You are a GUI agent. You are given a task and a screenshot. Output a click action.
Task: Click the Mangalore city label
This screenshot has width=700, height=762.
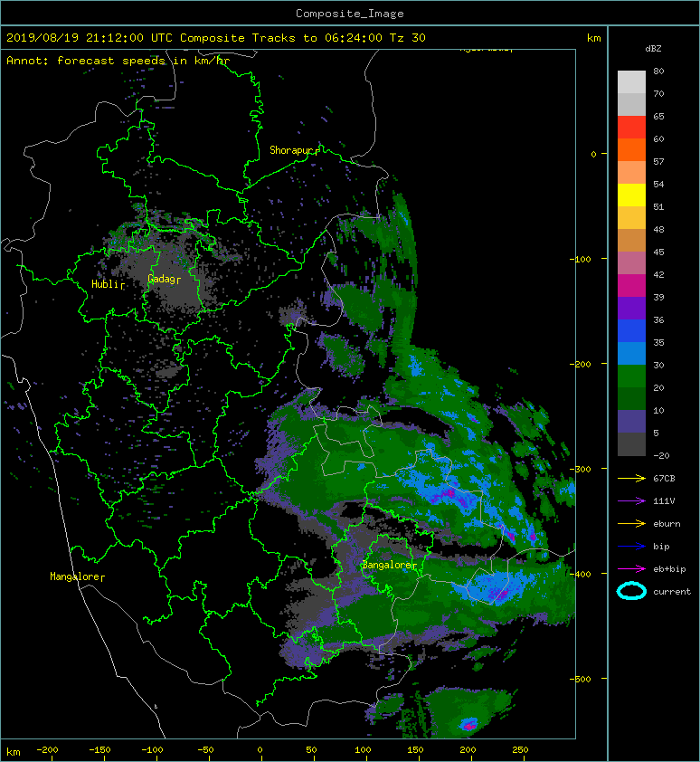click(74, 576)
